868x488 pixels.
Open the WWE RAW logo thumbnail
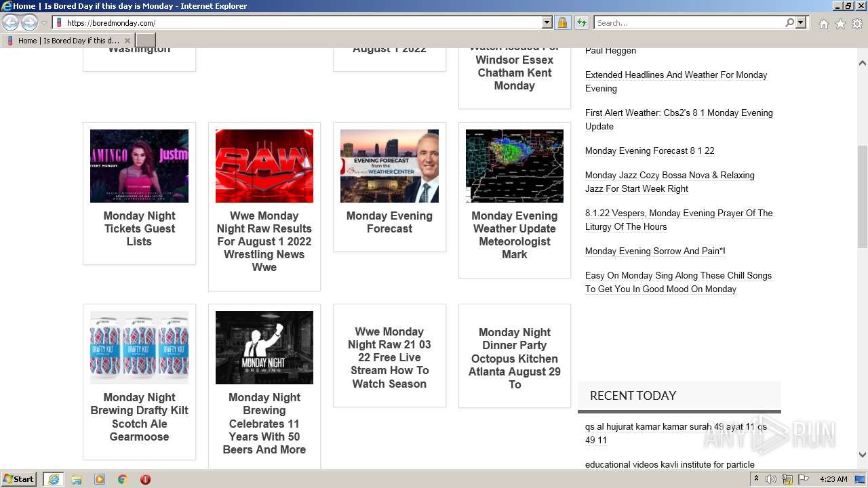pyautogui.click(x=264, y=166)
